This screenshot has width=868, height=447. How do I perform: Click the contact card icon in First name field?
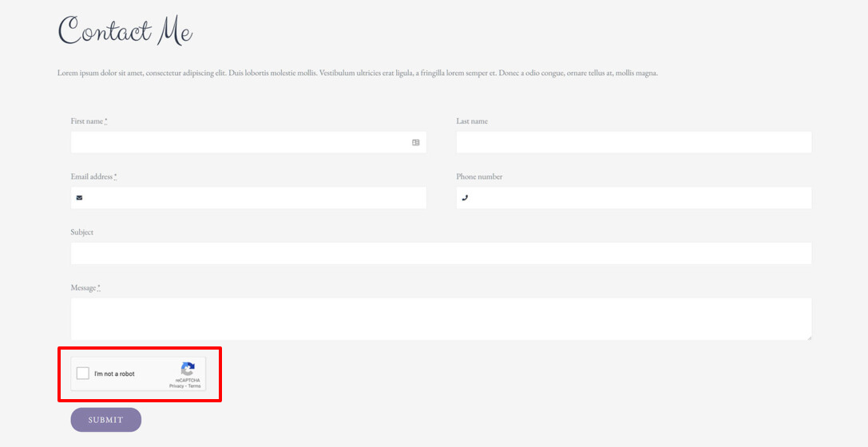(415, 142)
